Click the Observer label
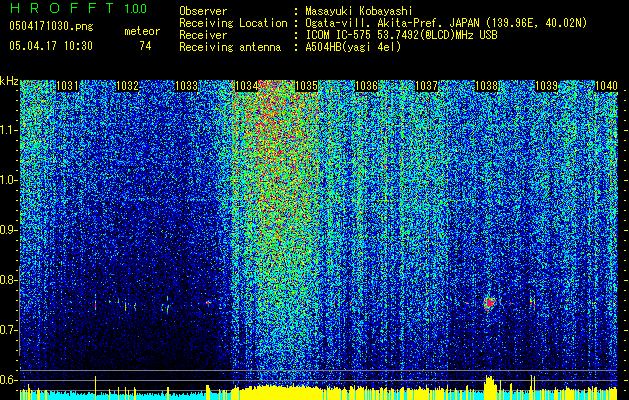The width and height of the screenshot is (629, 400). [x=203, y=11]
